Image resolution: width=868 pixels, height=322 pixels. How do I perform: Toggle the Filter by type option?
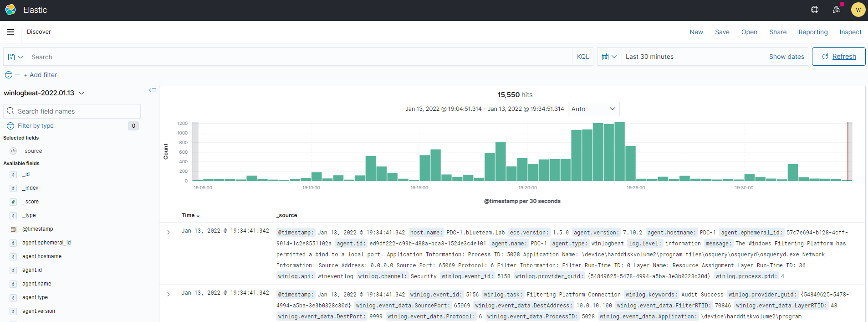coord(36,126)
